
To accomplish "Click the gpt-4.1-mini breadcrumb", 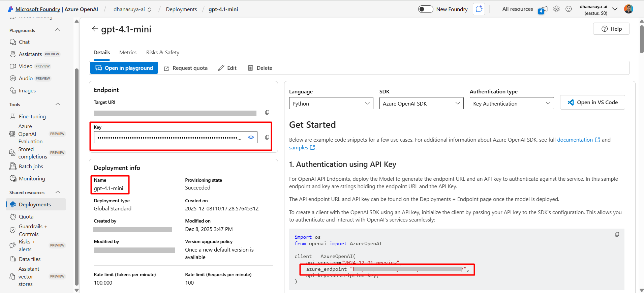I will [223, 9].
